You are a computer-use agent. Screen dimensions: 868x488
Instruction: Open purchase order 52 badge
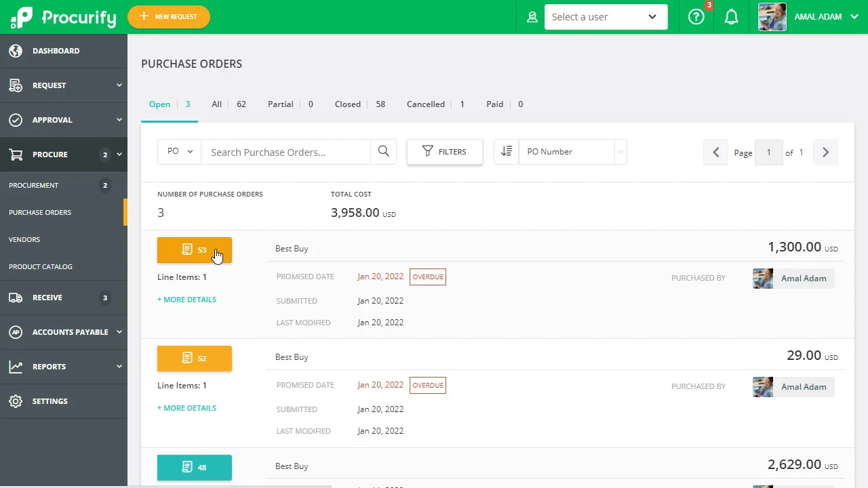click(195, 359)
